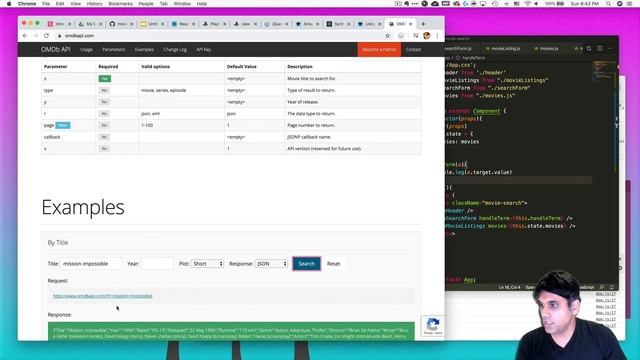Open Chrome's three-dot menu
The height and width of the screenshot is (360, 640).
click(437, 36)
